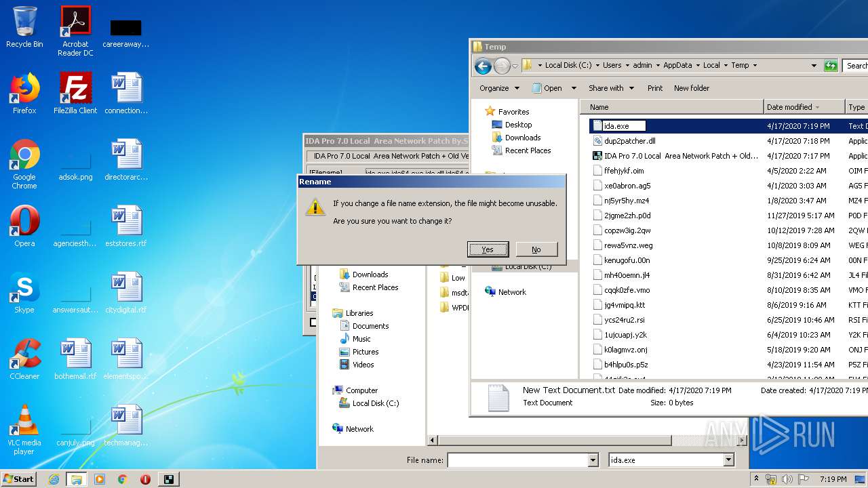The height and width of the screenshot is (488, 868).
Task: Select Desktop under Favorites in Temp window
Action: pyautogui.click(x=518, y=125)
